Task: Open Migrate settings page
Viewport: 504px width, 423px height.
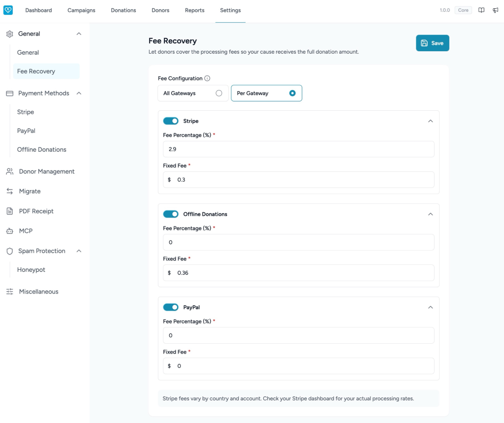Action: (30, 192)
